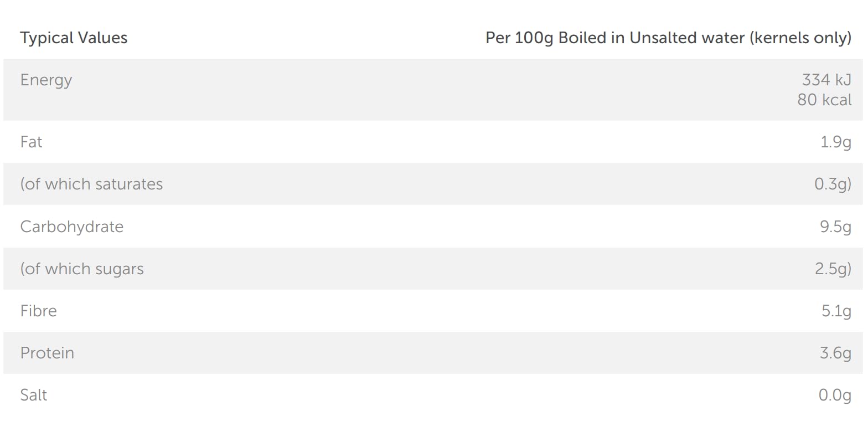Image resolution: width=868 pixels, height=421 pixels.
Task: Select the Carbohydrate row label
Action: click(71, 227)
